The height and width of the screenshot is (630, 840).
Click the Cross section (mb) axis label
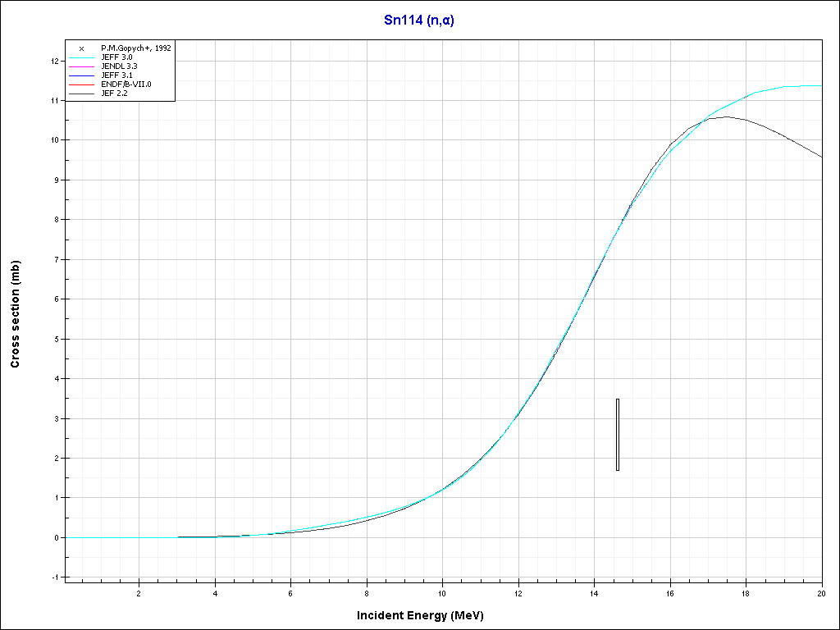15,313
